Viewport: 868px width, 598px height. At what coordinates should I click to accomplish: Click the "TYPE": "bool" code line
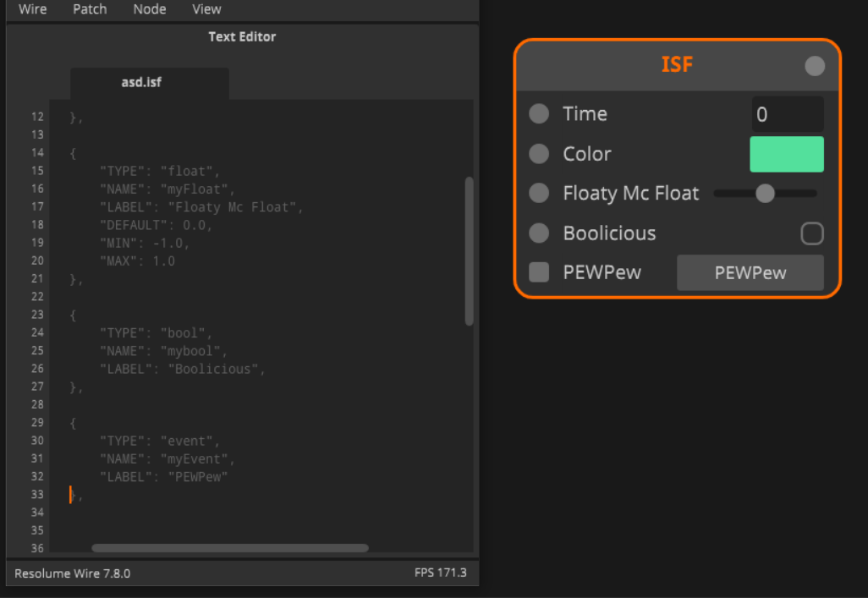tap(157, 332)
